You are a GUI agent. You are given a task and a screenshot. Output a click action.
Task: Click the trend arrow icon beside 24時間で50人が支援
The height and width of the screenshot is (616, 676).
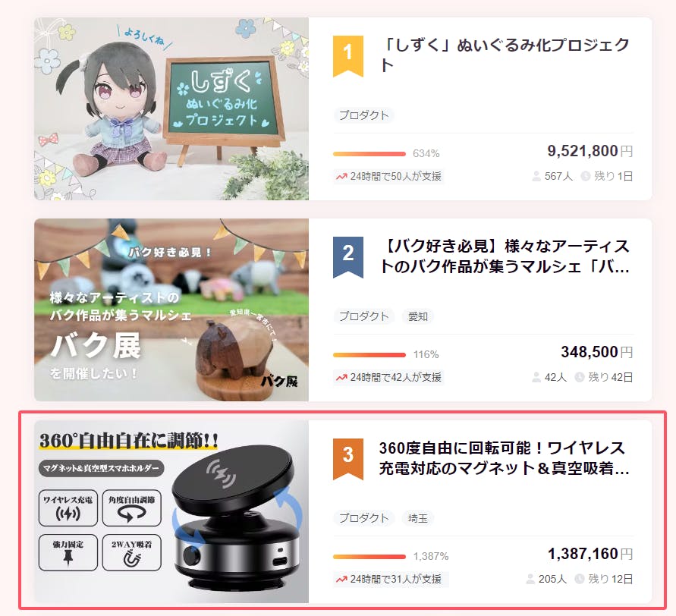click(x=341, y=177)
